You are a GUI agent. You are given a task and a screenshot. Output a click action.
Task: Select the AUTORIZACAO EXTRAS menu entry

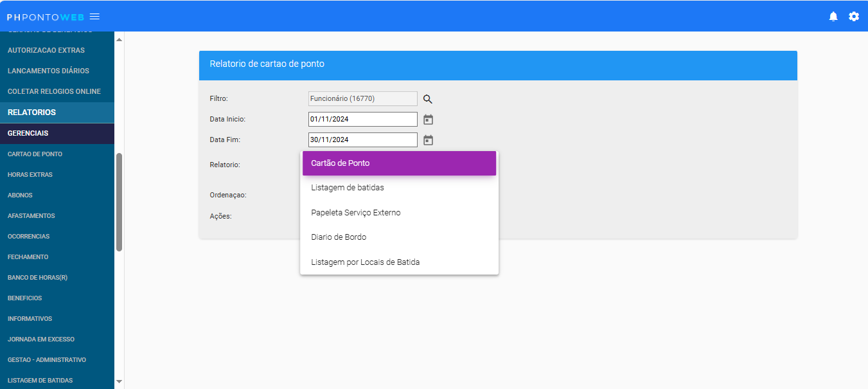(57, 50)
